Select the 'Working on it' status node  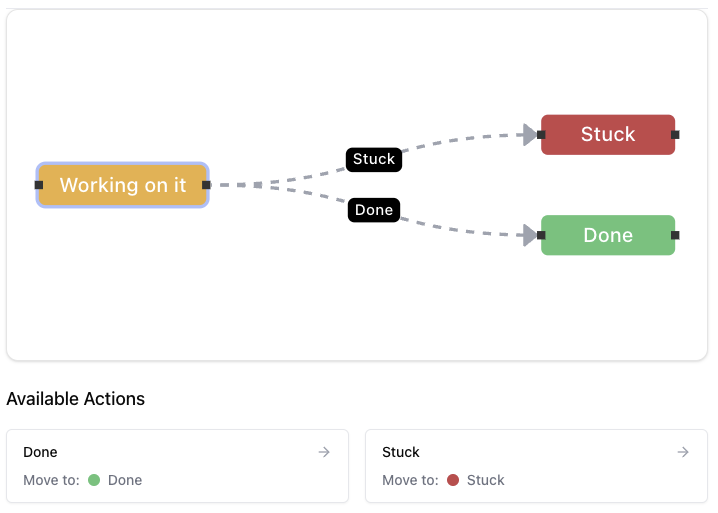point(122,185)
